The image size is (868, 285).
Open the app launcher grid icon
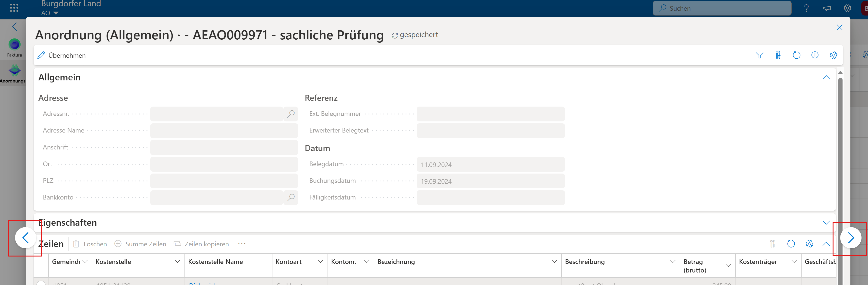pos(14,8)
